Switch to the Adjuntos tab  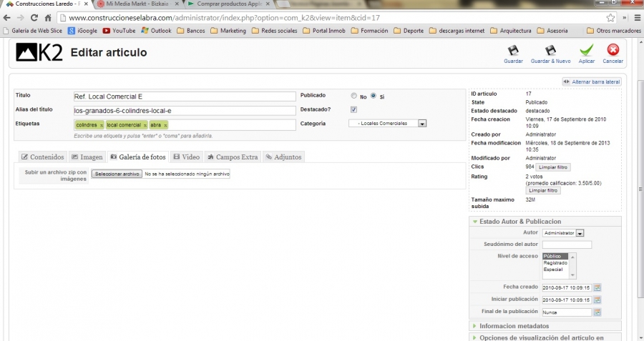click(283, 157)
